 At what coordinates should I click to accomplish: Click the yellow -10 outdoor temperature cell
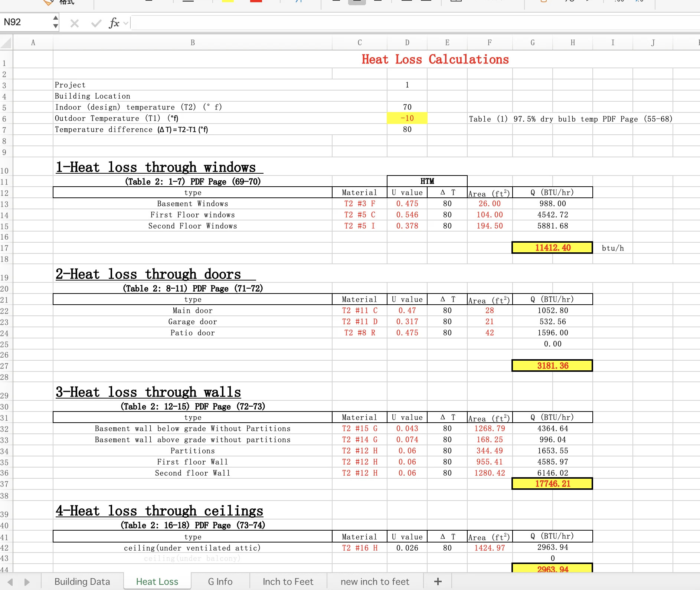407,118
